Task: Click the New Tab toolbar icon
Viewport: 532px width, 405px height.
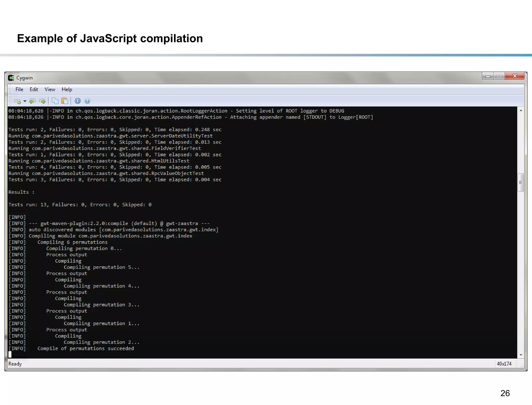Action: [x=17, y=101]
